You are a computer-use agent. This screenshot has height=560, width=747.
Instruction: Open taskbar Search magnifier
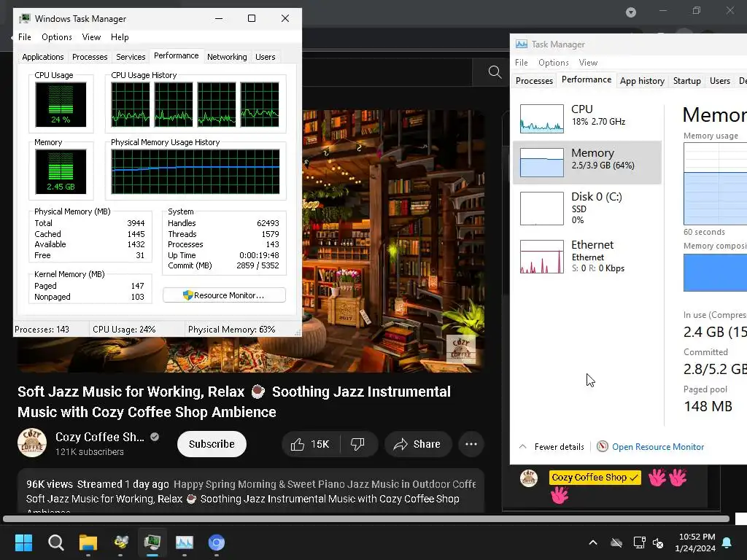click(x=55, y=542)
